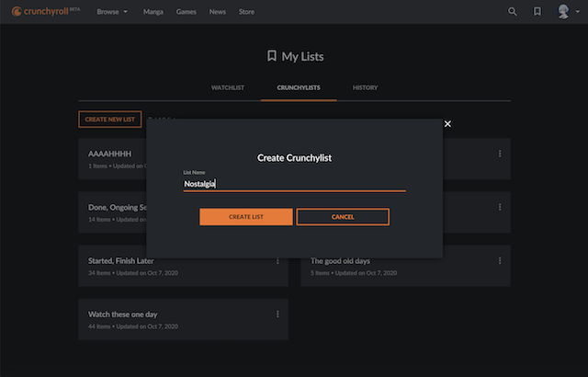Open options for the top-right list card
Image resolution: width=588 pixels, height=377 pixels.
pos(500,154)
